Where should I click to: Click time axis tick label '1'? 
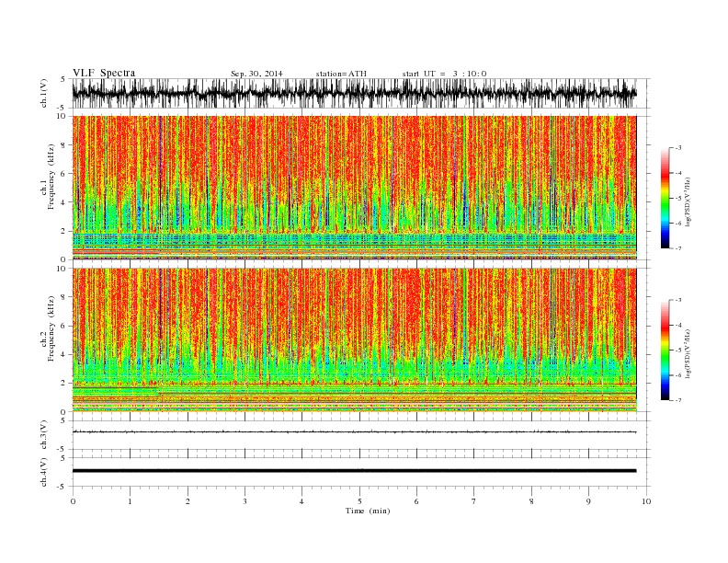tap(131, 501)
